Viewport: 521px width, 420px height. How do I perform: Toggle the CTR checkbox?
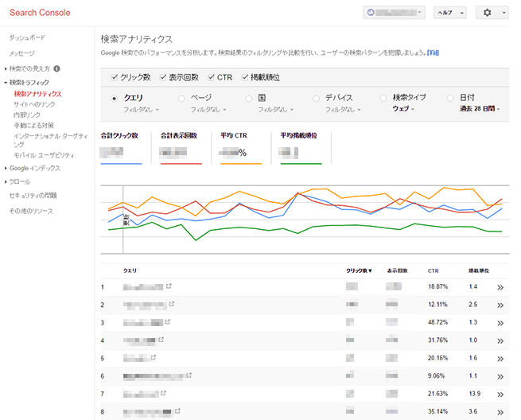click(x=211, y=77)
